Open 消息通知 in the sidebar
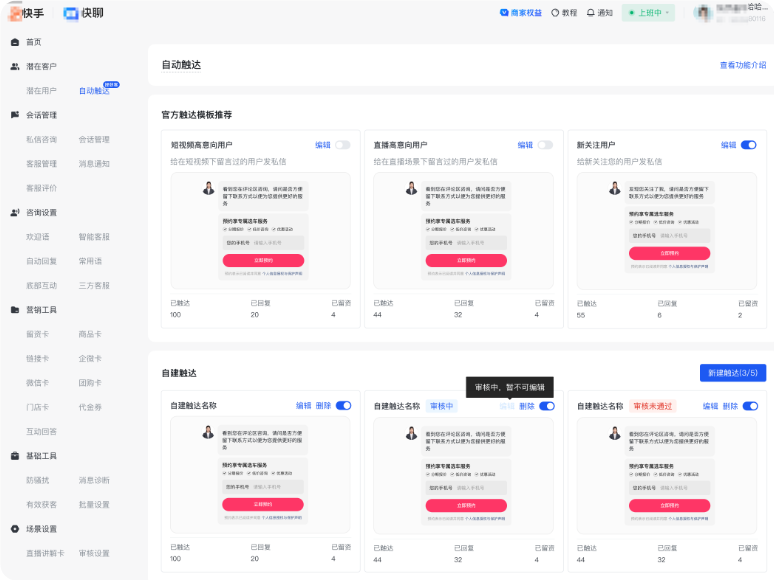 point(94,163)
